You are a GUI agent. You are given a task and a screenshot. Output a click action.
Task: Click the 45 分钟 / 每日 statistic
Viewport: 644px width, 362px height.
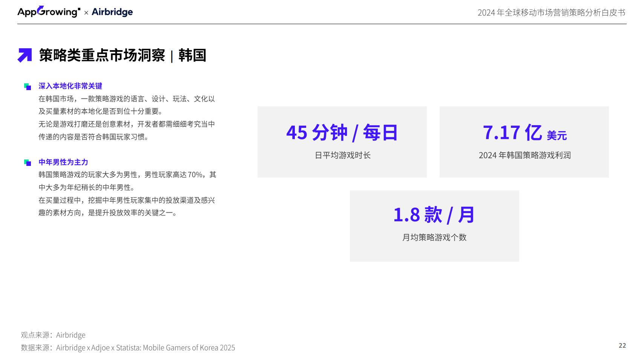[x=342, y=133]
